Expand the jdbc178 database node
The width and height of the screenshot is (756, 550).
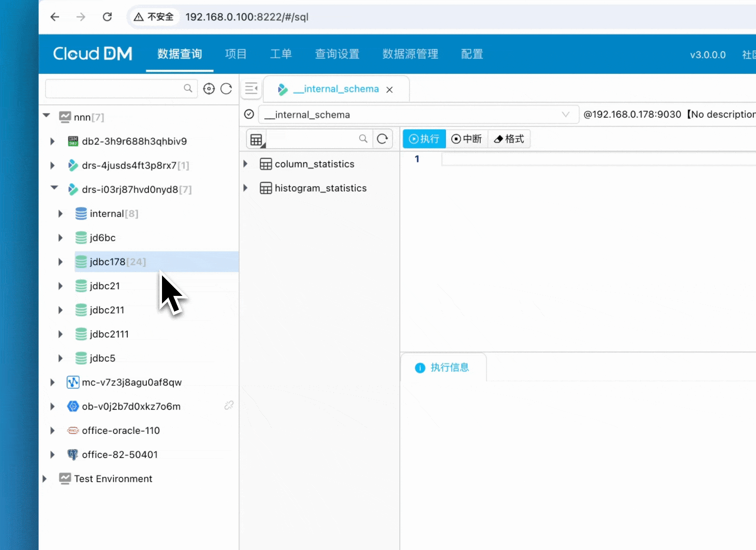(x=60, y=262)
